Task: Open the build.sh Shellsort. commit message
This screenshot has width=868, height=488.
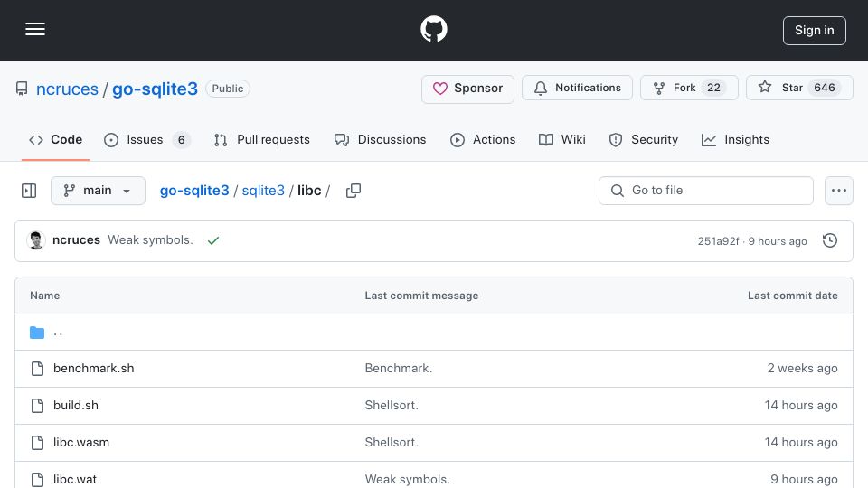Action: pos(392,406)
